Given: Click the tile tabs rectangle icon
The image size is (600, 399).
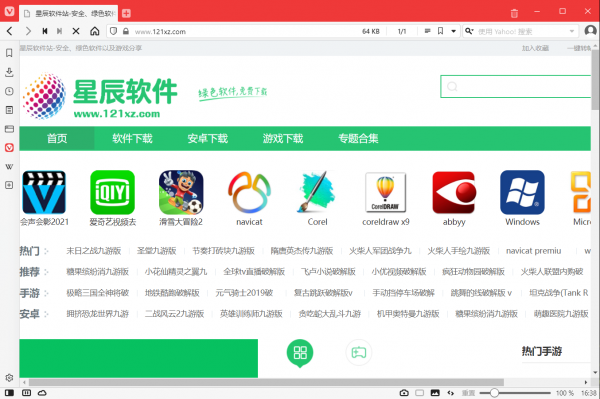Looking at the screenshot, I should coord(420,393).
